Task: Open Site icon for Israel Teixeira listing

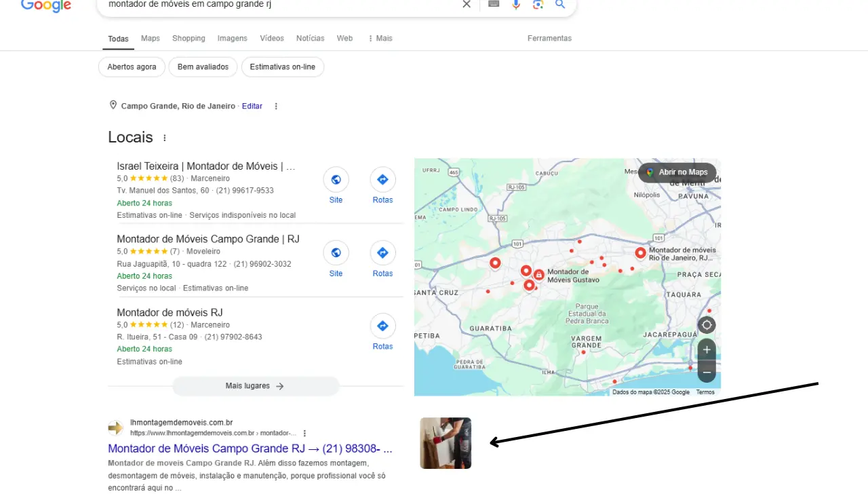Action: pyautogui.click(x=336, y=180)
